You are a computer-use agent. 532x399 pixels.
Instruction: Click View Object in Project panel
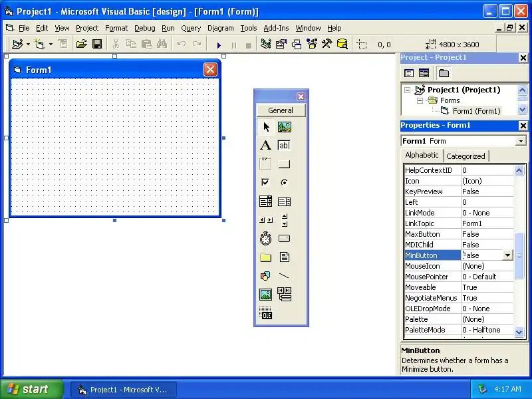pyautogui.click(x=424, y=73)
